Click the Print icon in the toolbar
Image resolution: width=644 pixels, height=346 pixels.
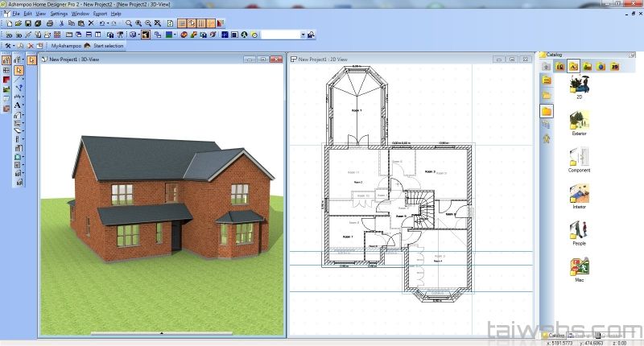[x=50, y=24]
